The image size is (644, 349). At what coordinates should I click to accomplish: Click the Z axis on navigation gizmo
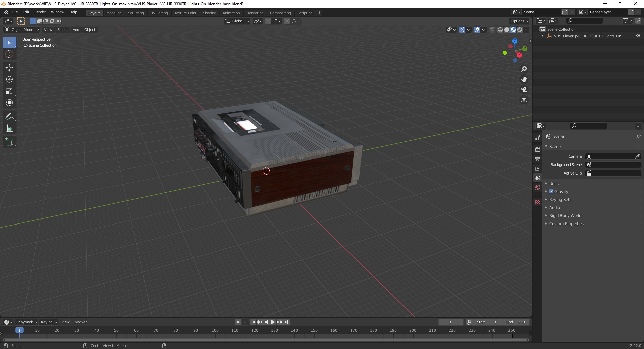(x=515, y=41)
